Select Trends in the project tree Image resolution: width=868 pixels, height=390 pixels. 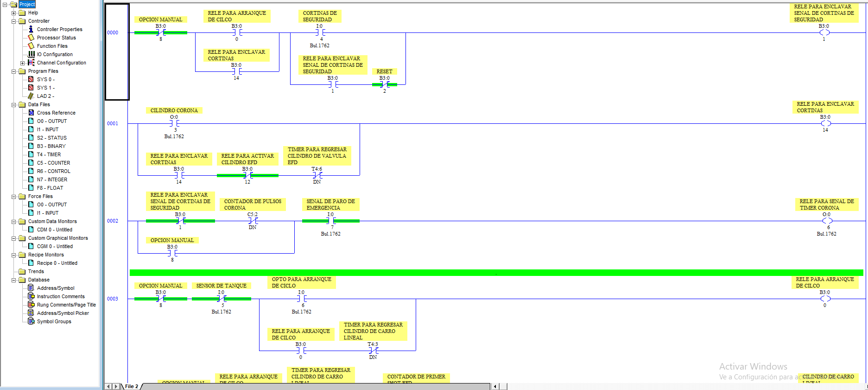pyautogui.click(x=36, y=271)
